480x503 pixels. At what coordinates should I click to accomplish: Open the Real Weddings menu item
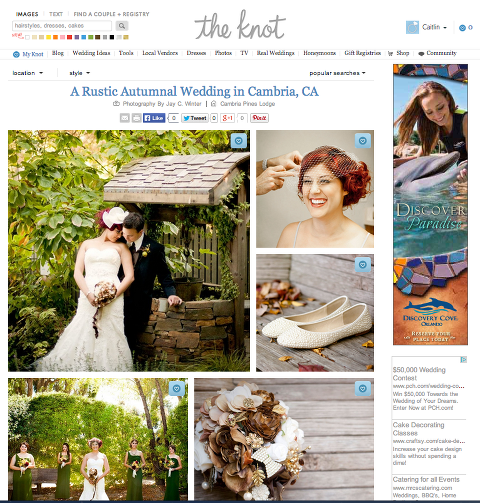(275, 53)
